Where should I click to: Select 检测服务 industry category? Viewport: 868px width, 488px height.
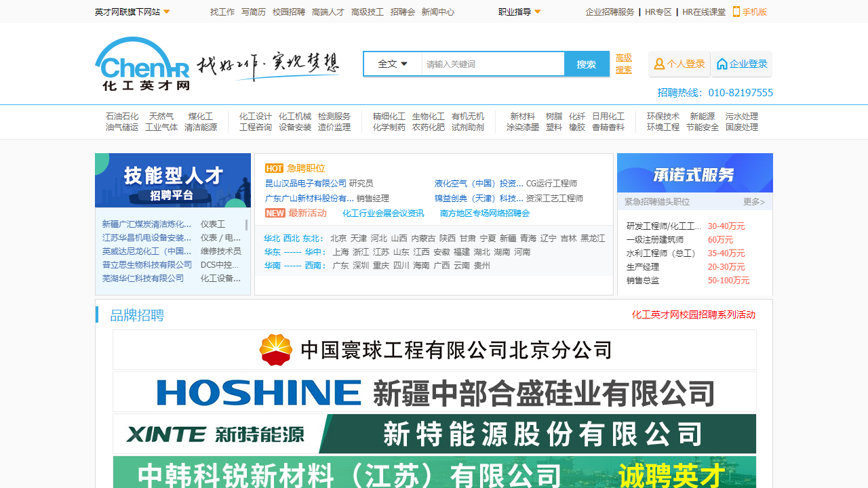334,117
